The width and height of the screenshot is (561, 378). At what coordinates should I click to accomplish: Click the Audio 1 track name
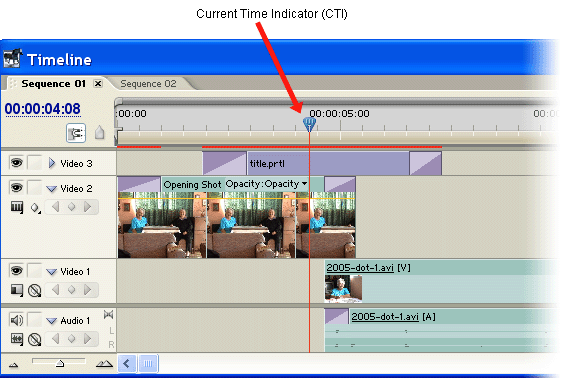coord(75,320)
